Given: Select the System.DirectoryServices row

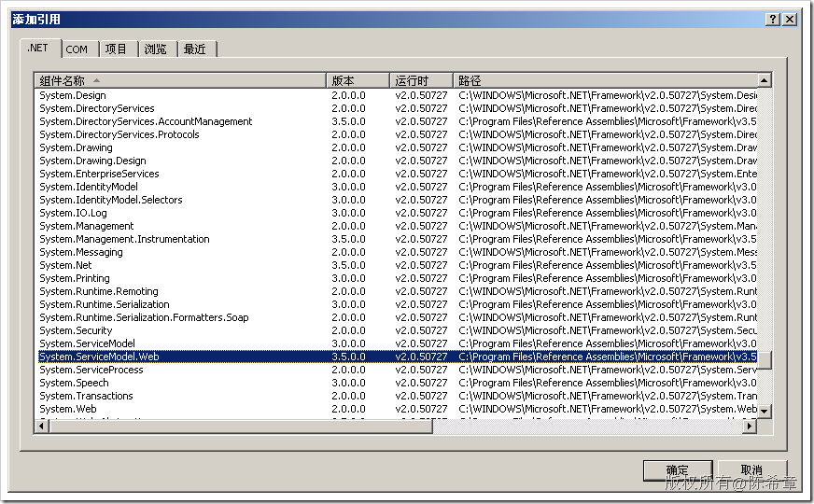Looking at the screenshot, I should click(398, 108).
